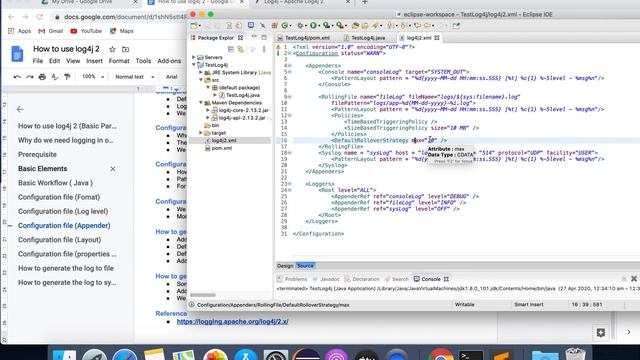
Task: Open Terminal from the Dock
Action: click(x=471, y=354)
